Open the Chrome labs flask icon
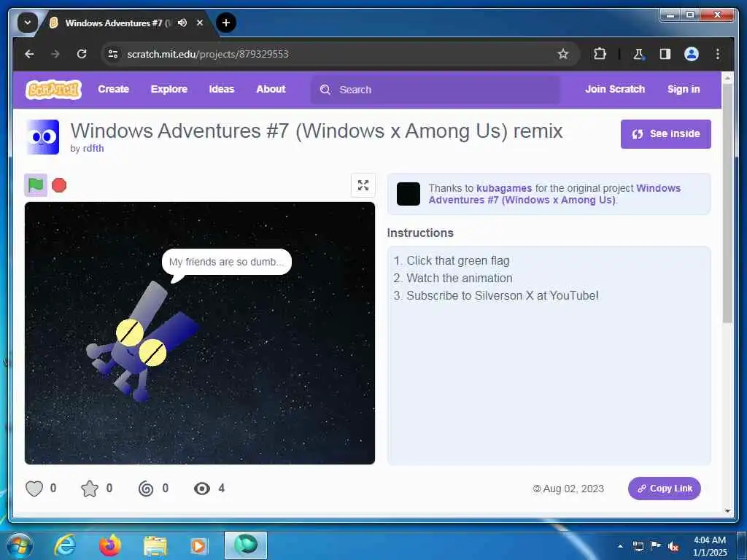 638,54
